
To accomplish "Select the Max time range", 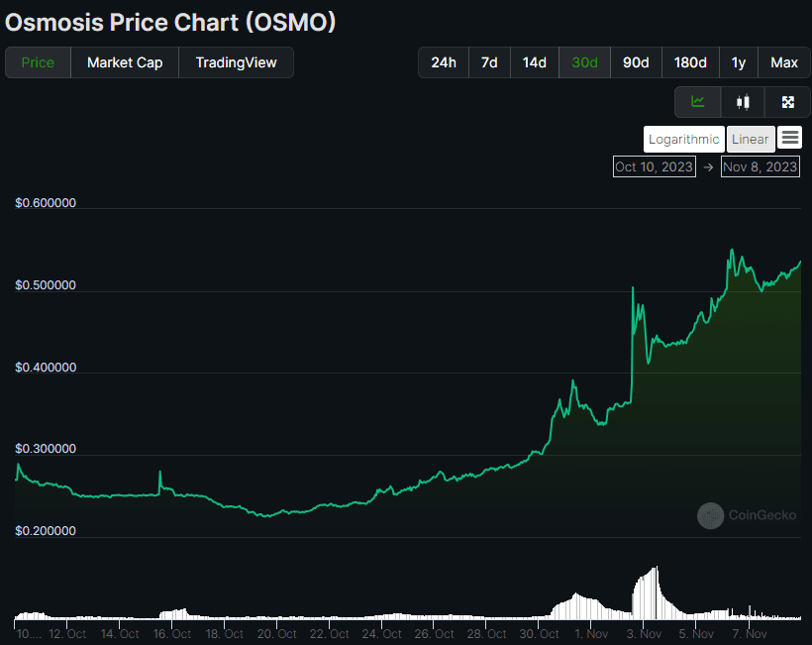I will click(x=784, y=62).
